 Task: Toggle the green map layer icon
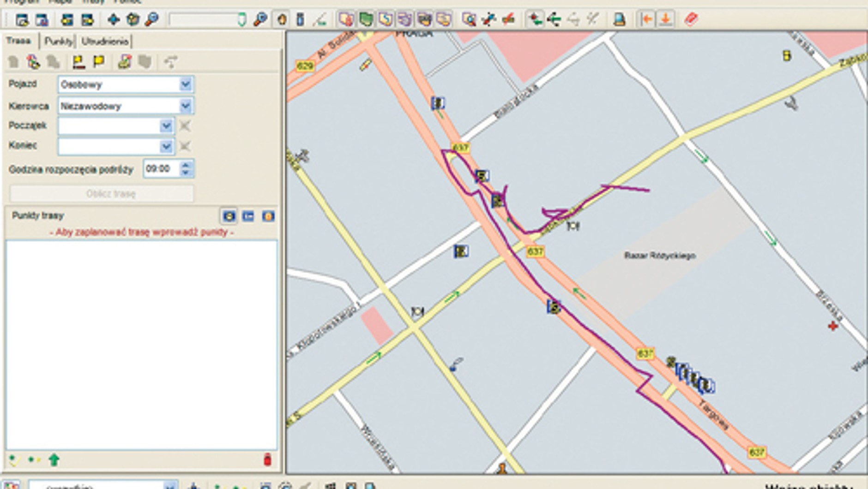[x=366, y=19]
